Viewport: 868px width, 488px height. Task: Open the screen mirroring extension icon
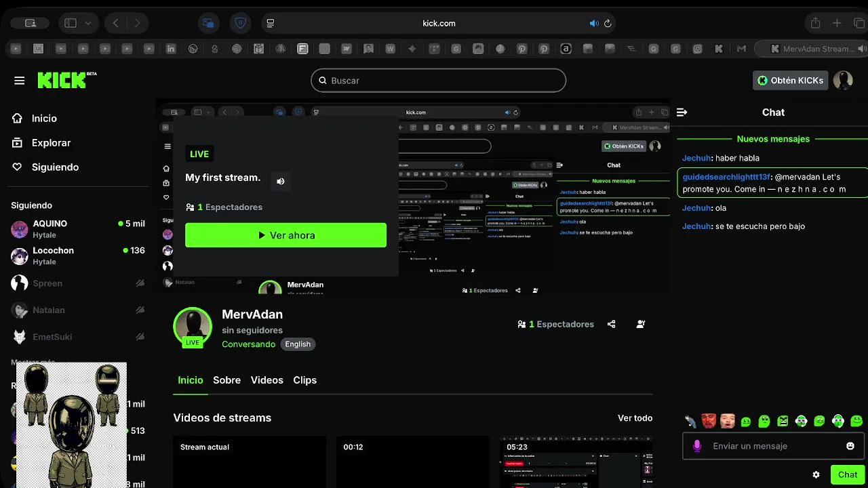pyautogui.click(x=209, y=23)
